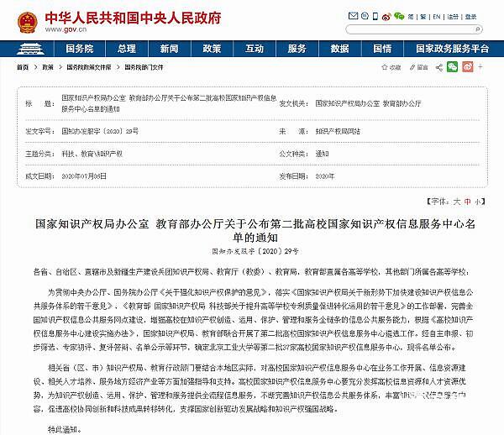The width and height of the screenshot is (504, 435).
Task: Click the share icon beside 留言
Action: (438, 67)
